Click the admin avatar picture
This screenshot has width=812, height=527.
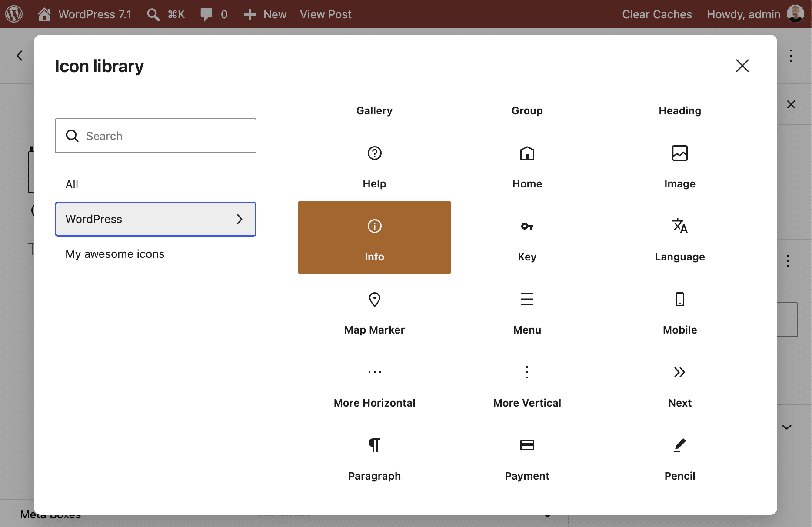795,14
